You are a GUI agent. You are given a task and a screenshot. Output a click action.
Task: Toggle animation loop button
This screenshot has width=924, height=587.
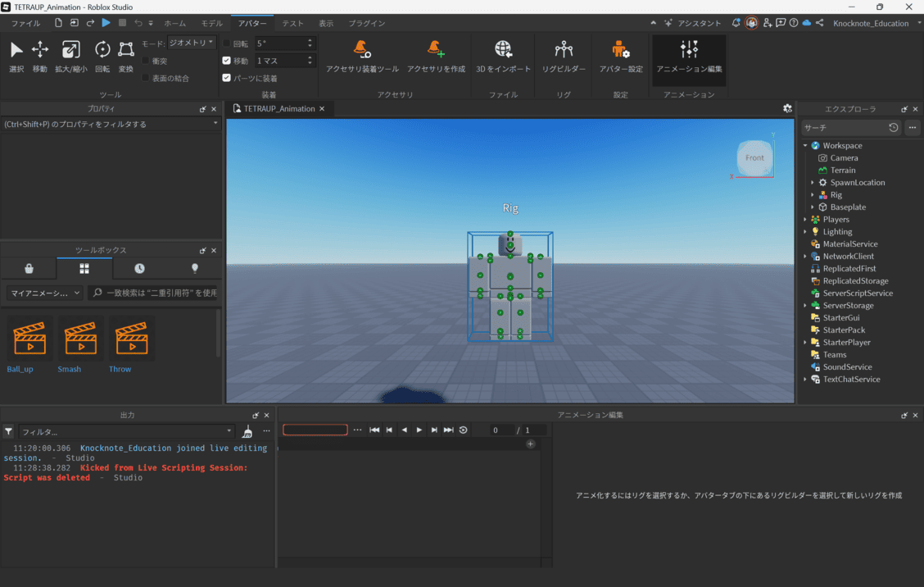(x=463, y=430)
